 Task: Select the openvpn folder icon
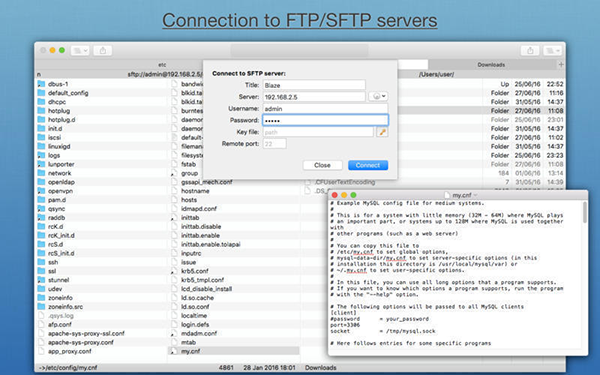(41, 191)
